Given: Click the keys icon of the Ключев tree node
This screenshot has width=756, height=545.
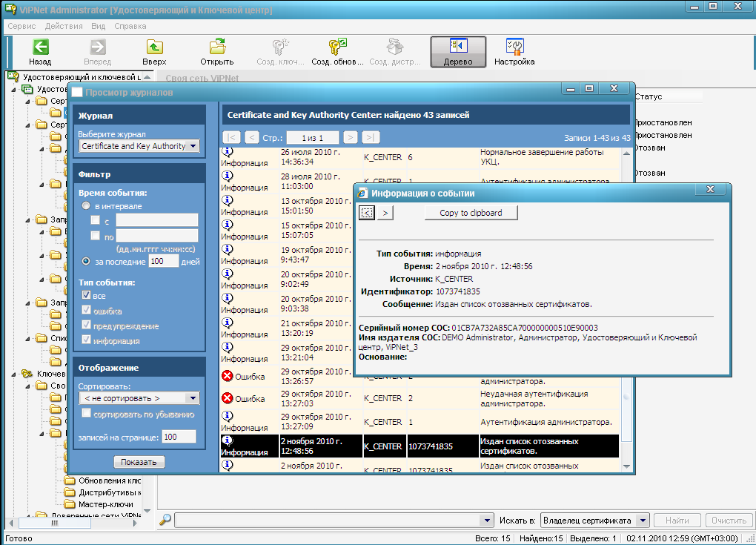Looking at the screenshot, I should point(27,374).
